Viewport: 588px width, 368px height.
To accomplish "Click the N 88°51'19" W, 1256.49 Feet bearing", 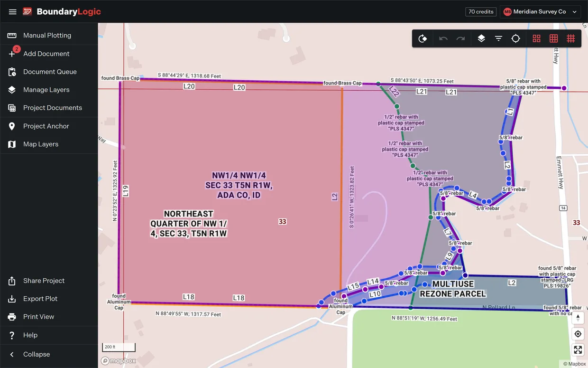I will point(424,319).
